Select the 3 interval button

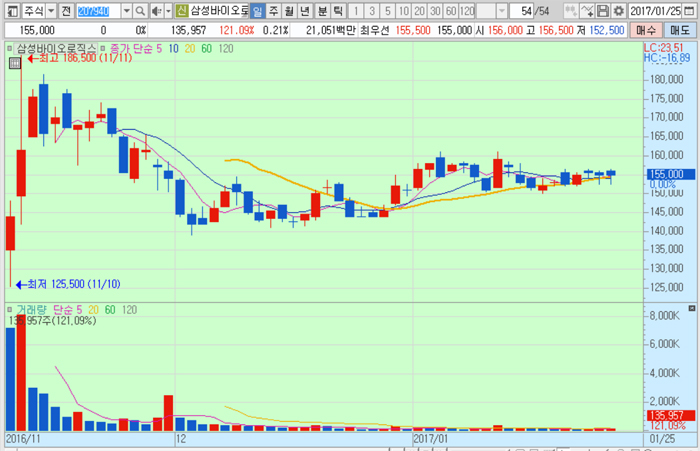click(372, 11)
